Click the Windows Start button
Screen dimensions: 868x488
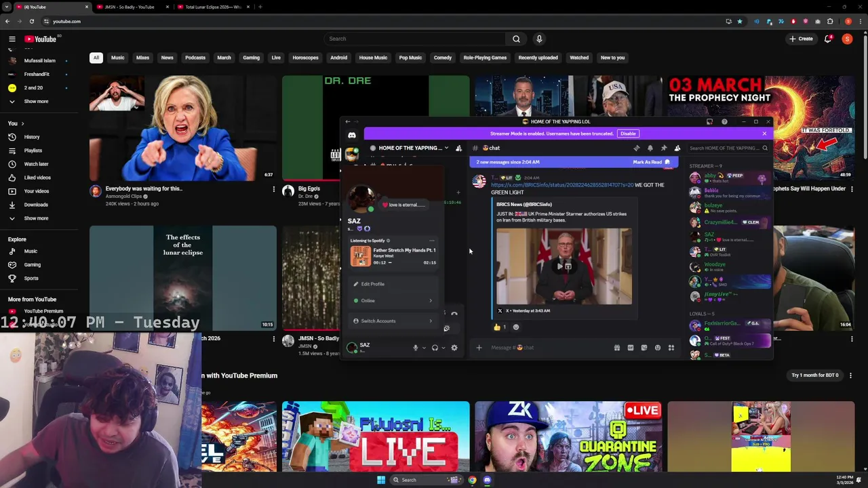pos(381,480)
